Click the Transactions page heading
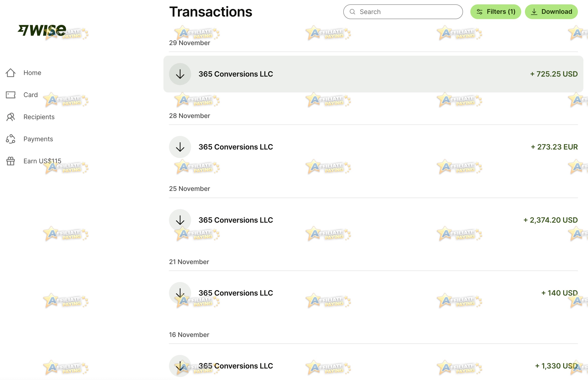This screenshot has width=588, height=380. coord(211,12)
